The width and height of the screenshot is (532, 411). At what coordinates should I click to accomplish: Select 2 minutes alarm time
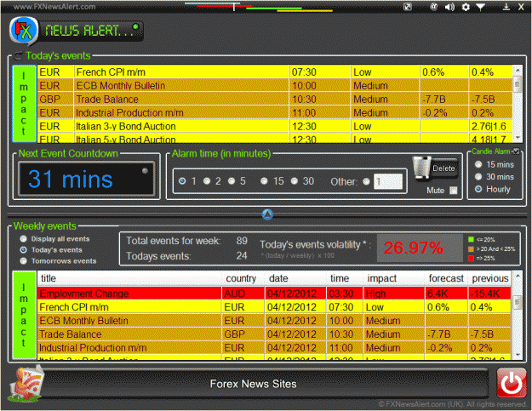coord(207,181)
